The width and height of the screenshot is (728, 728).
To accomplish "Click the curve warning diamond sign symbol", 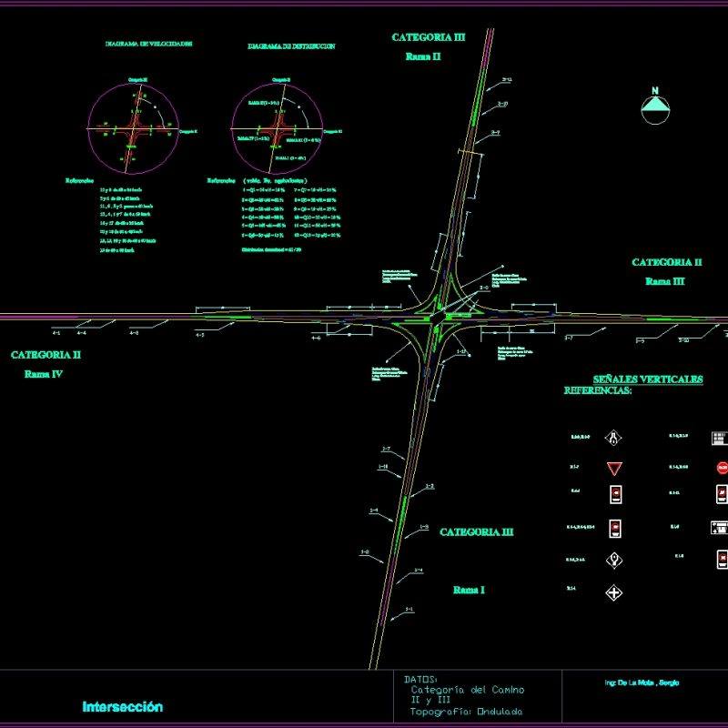I will [614, 438].
